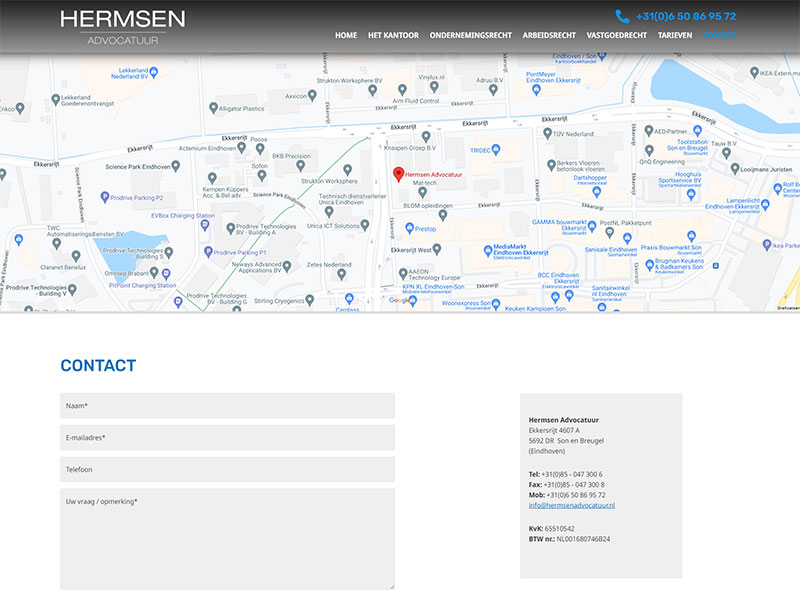Select the Stirling Cryogenics map pin
Screen dimensions: 800x600
coord(309,300)
